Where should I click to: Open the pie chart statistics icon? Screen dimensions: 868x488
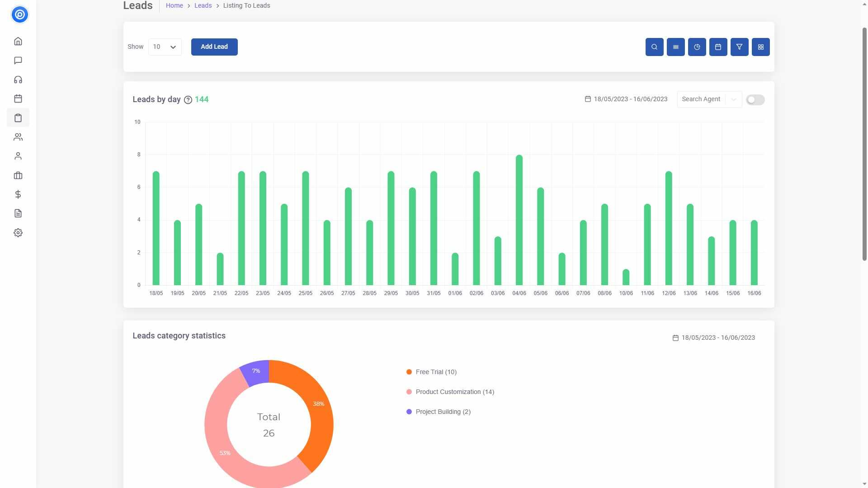697,47
